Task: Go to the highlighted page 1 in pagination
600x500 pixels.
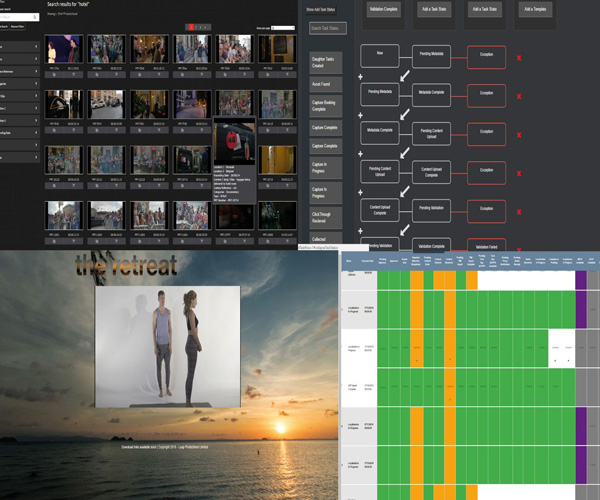Action: coord(191,25)
